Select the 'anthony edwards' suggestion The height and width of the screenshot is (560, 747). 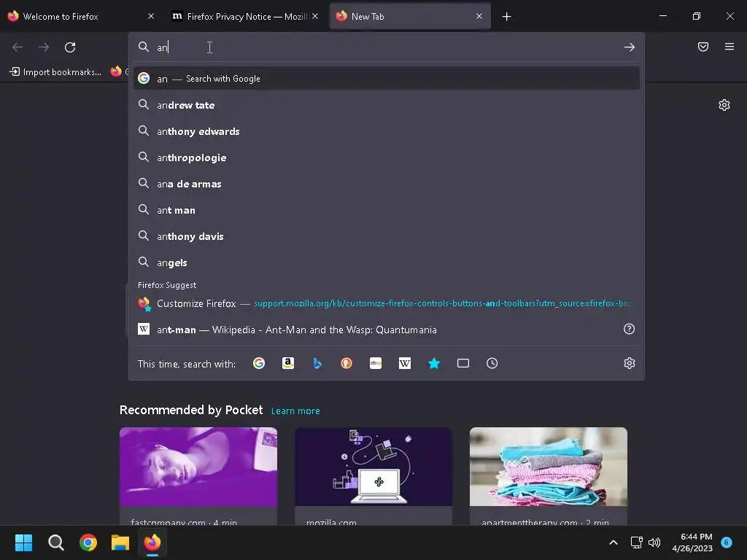click(387, 131)
